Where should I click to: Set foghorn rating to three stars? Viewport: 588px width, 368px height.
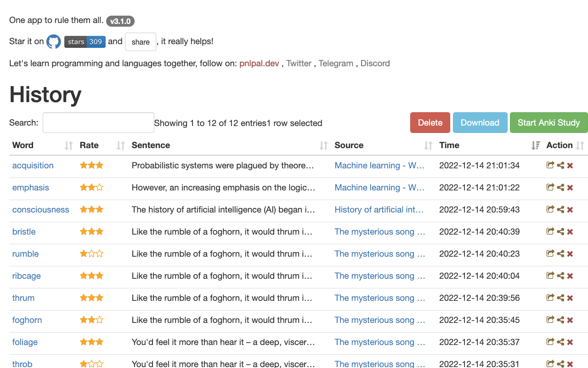coord(100,320)
